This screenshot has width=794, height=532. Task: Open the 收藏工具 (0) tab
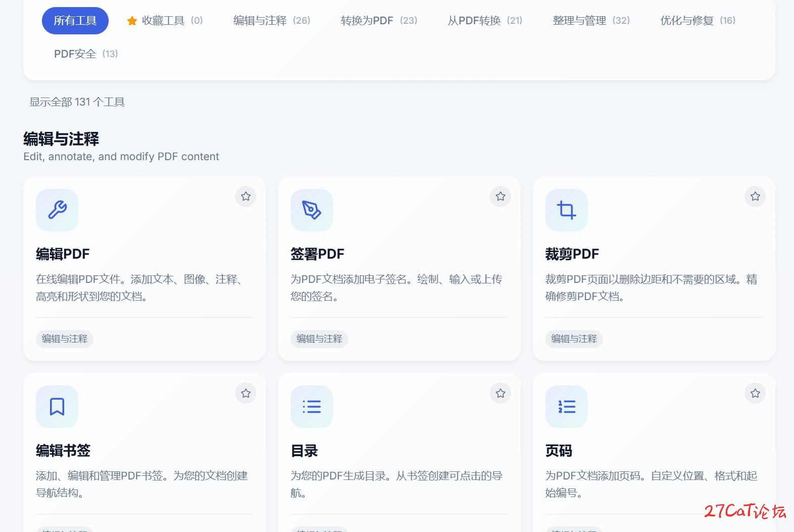click(x=165, y=21)
